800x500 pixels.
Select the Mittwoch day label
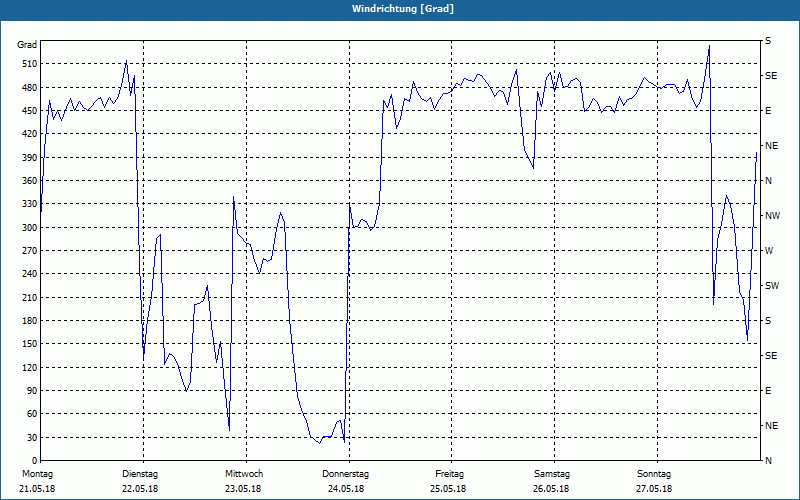click(x=244, y=474)
